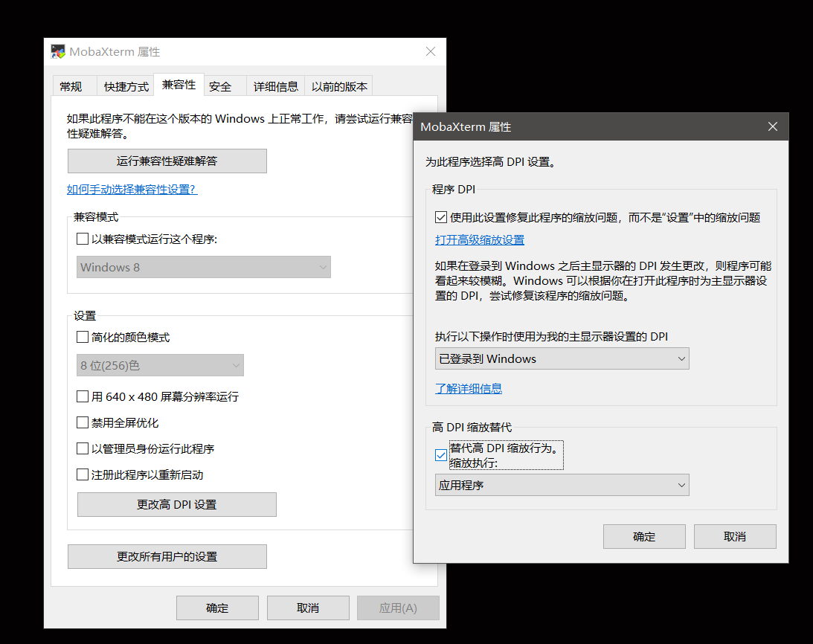Click the 为此程序选择高 DPI 设置 text
The height and width of the screenshot is (644, 813).
(x=490, y=162)
